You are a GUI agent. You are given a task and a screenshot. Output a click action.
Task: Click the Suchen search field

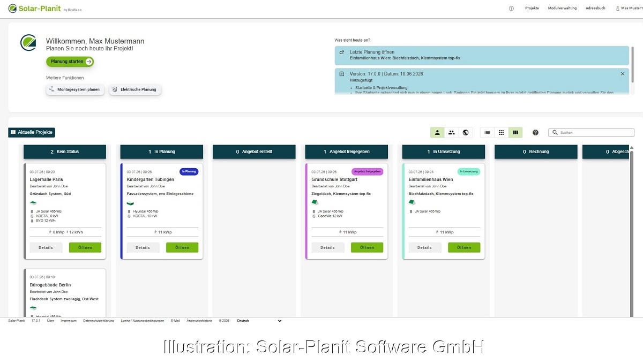(591, 132)
